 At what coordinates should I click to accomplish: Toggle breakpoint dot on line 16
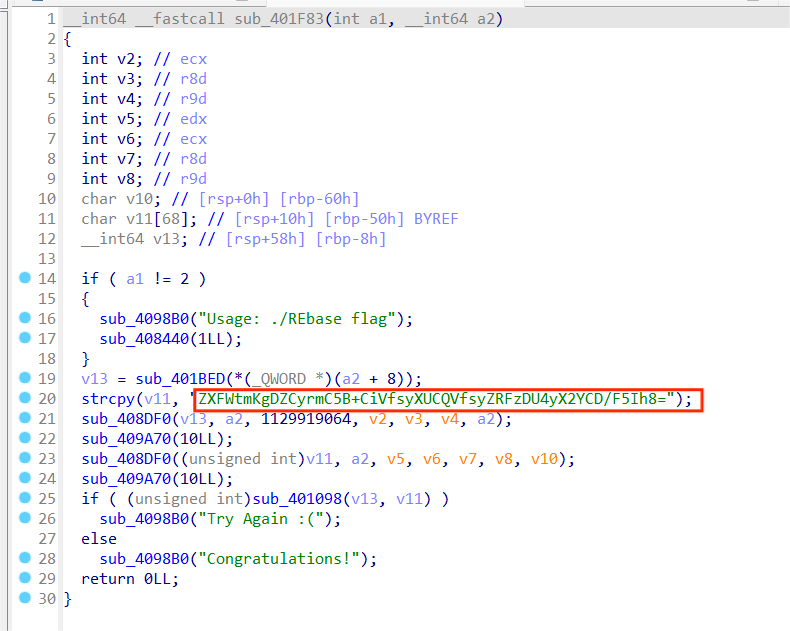pyautogui.click(x=25, y=318)
